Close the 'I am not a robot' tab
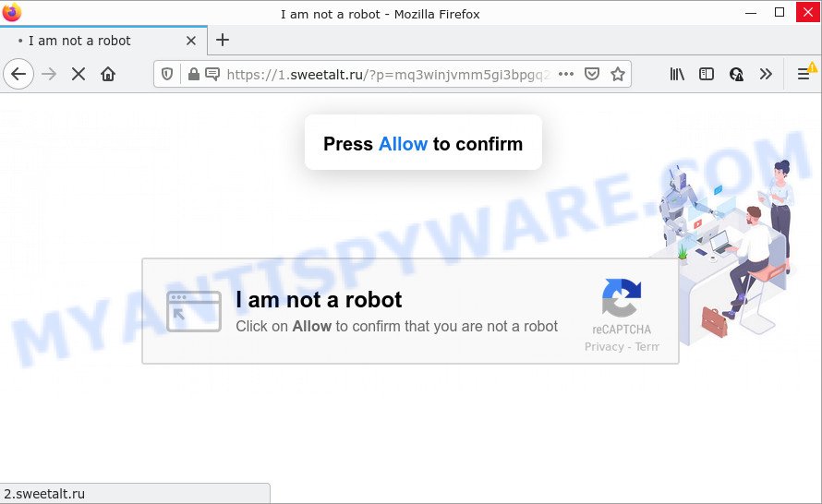Viewport: 822px width, 504px height. point(191,41)
